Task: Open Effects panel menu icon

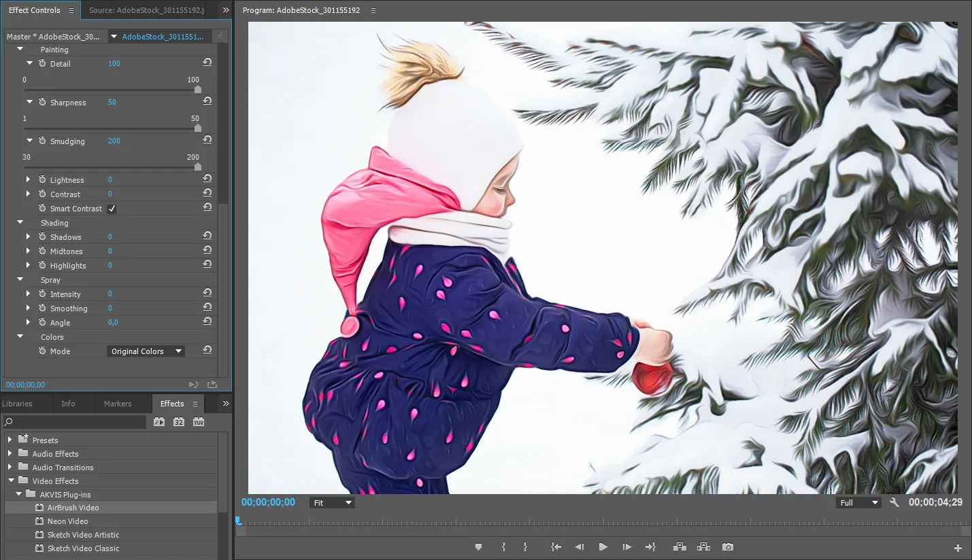Action: 195,404
